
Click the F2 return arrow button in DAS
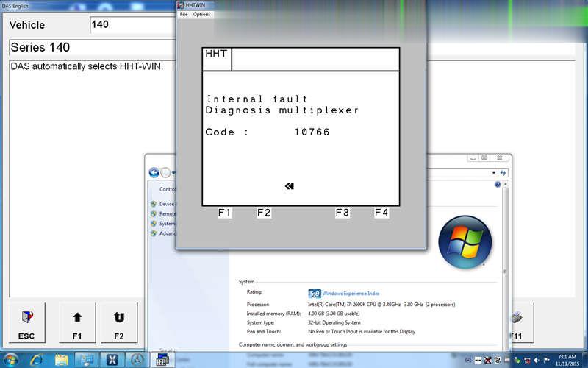point(119,323)
